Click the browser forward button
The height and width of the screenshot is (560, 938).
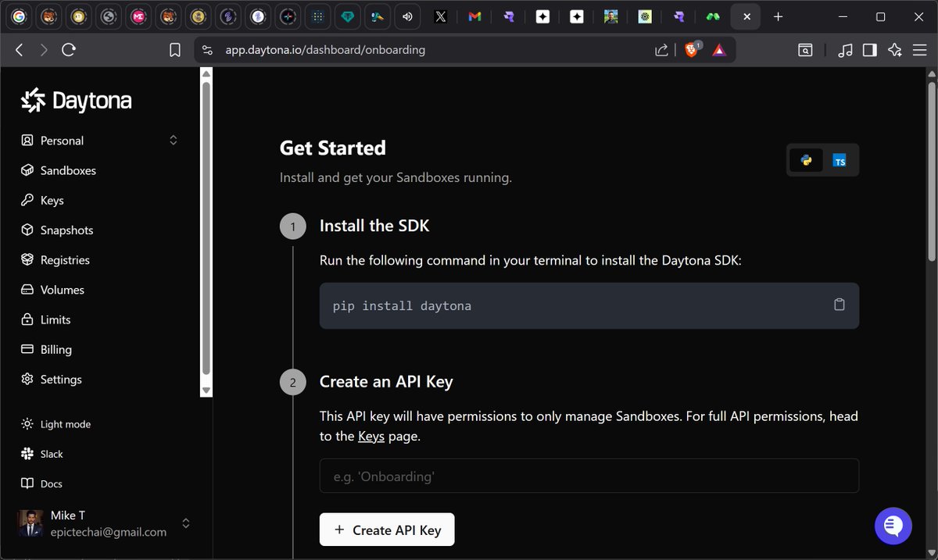click(44, 50)
